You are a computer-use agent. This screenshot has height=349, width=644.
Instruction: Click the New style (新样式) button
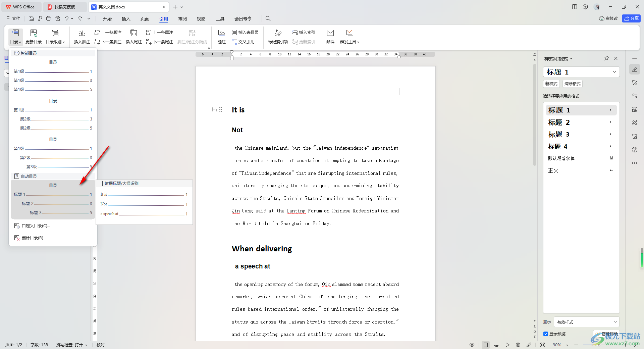(551, 84)
